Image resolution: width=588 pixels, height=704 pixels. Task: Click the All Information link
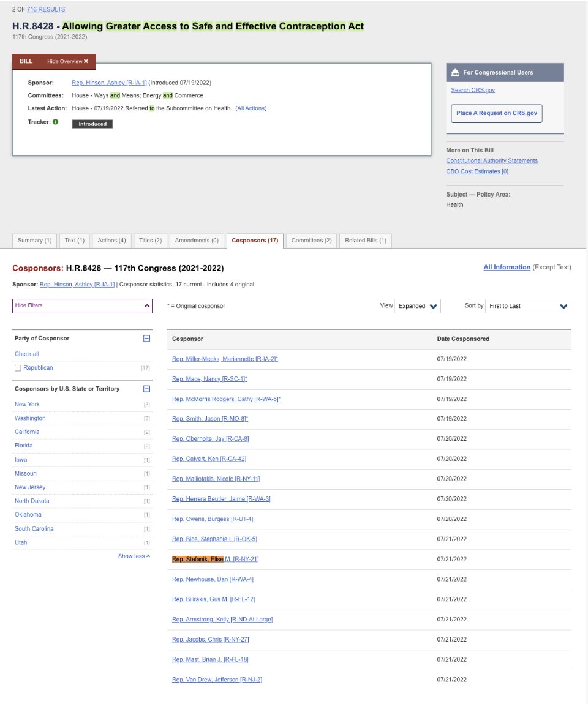click(507, 267)
